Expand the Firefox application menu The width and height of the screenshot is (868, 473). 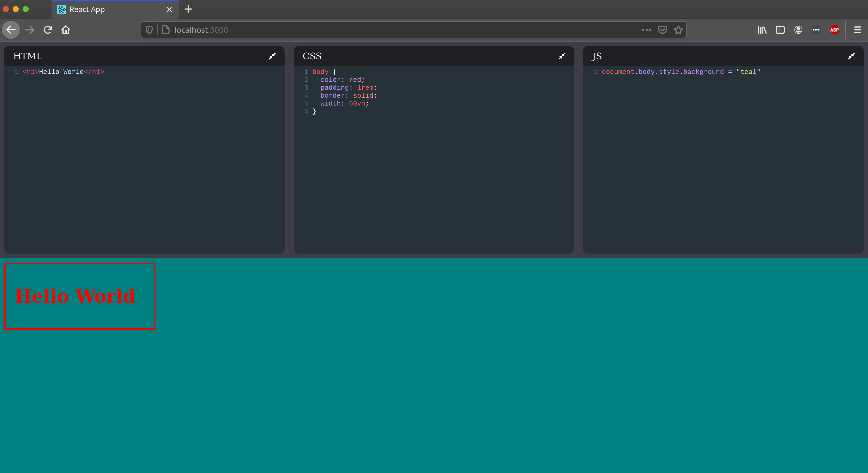pyautogui.click(x=858, y=30)
